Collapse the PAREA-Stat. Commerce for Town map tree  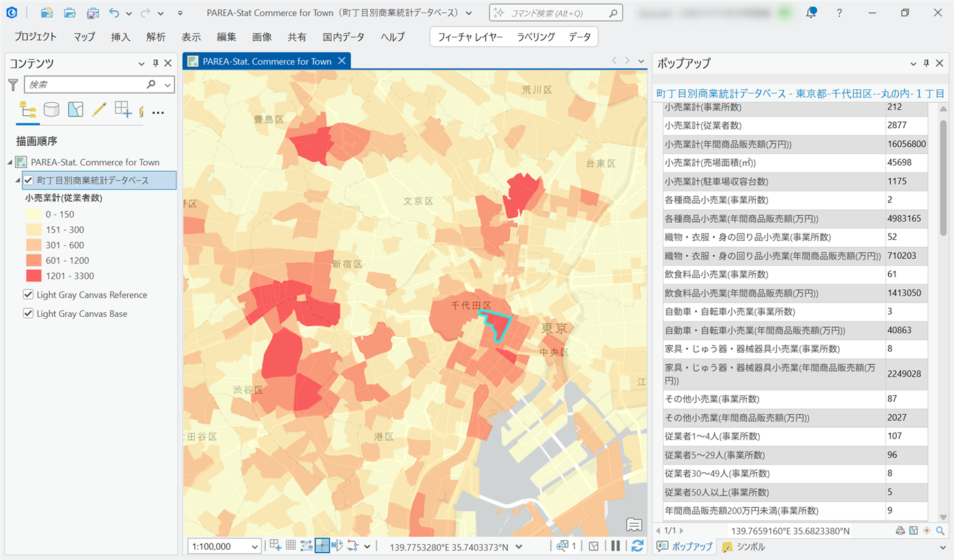click(10, 162)
